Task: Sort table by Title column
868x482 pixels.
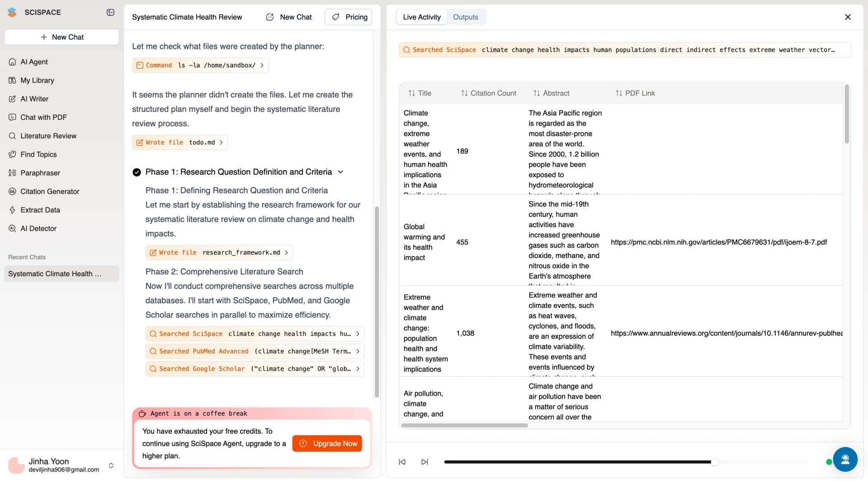Action: [x=420, y=93]
